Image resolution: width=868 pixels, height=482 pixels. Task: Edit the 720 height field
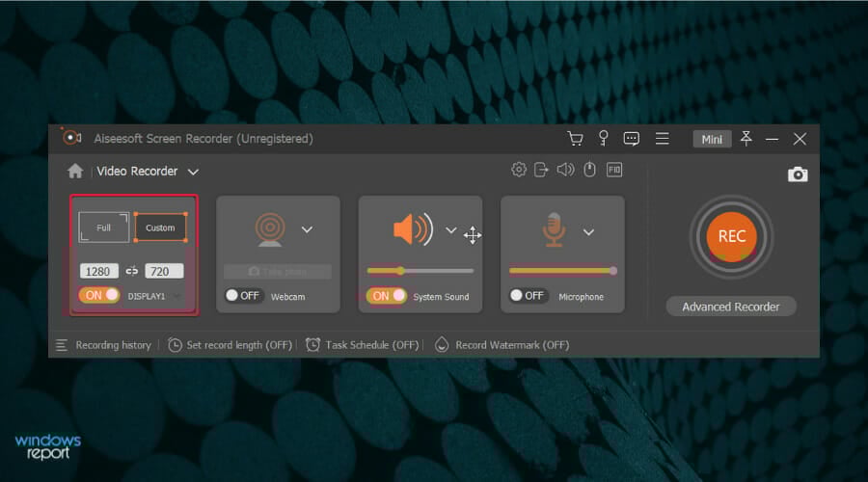coord(164,271)
